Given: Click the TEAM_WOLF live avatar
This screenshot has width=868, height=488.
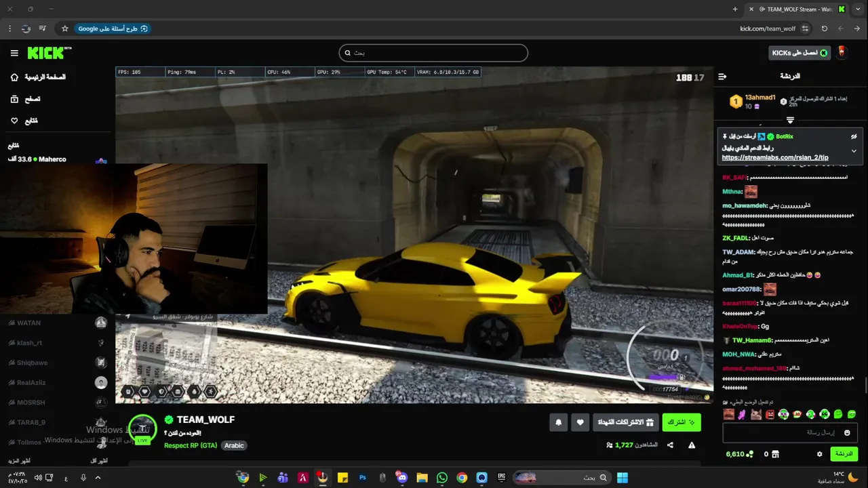Looking at the screenshot, I should pyautogui.click(x=142, y=429).
